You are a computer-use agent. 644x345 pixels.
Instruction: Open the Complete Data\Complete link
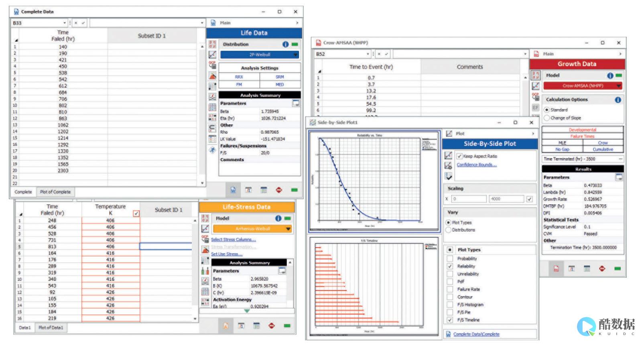[x=476, y=334]
